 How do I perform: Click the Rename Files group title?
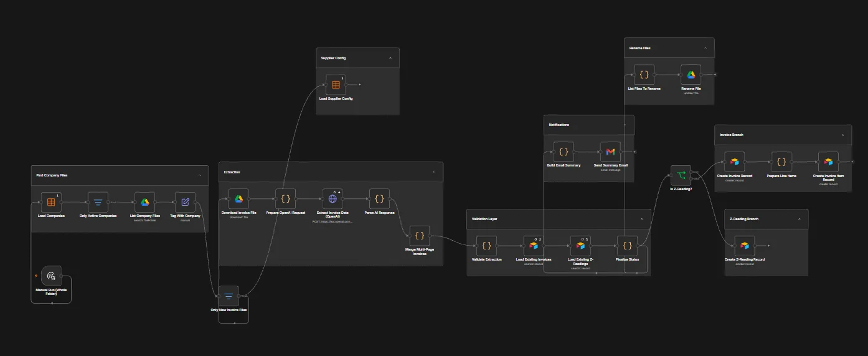point(639,48)
